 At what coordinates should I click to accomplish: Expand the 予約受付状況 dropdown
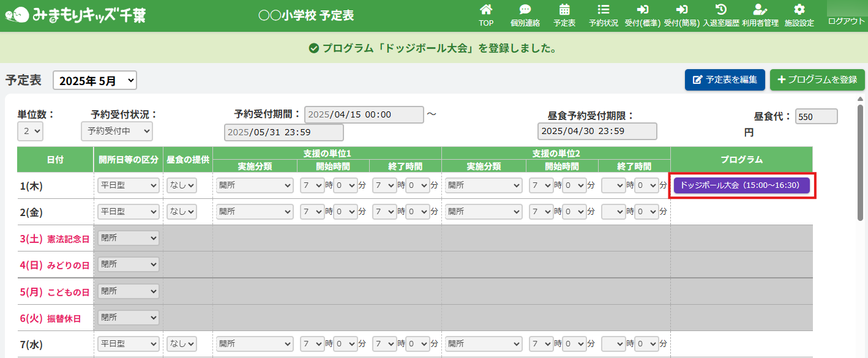click(x=116, y=132)
